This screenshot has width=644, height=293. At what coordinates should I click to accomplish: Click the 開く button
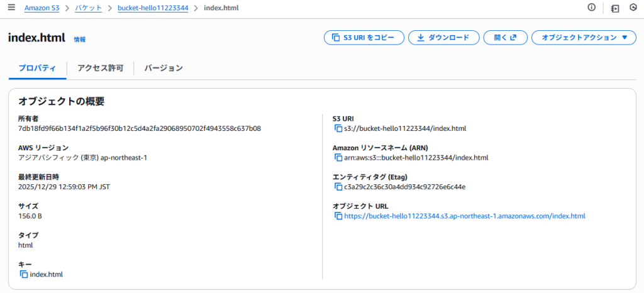[x=505, y=38]
